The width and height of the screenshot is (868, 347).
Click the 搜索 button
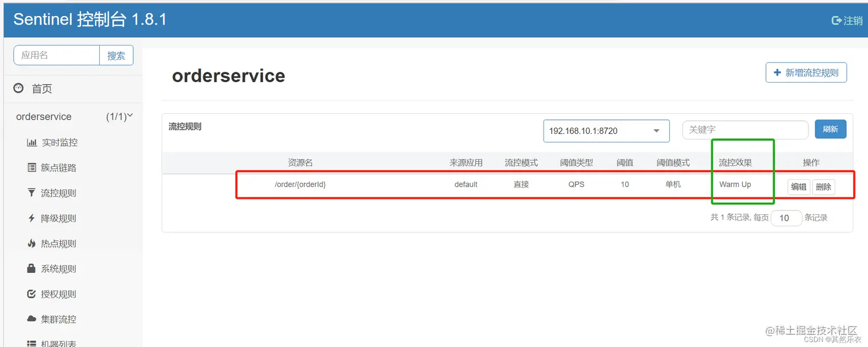[116, 55]
